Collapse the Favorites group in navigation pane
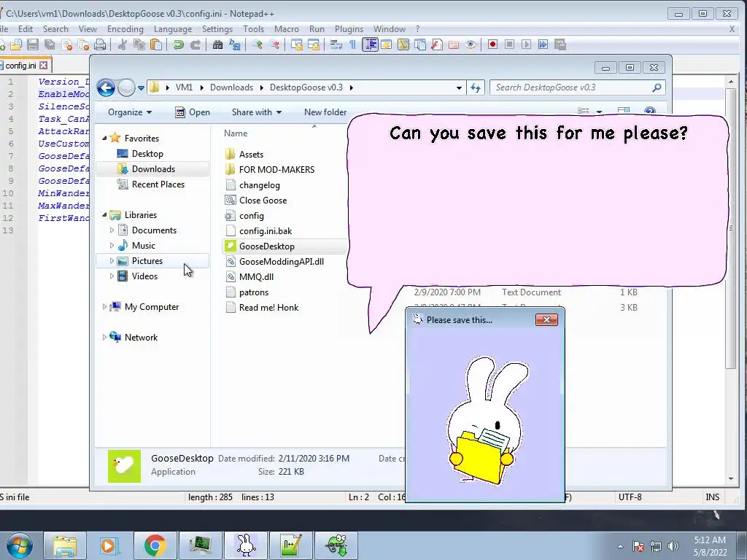This screenshot has height=560, width=747. pyautogui.click(x=104, y=138)
